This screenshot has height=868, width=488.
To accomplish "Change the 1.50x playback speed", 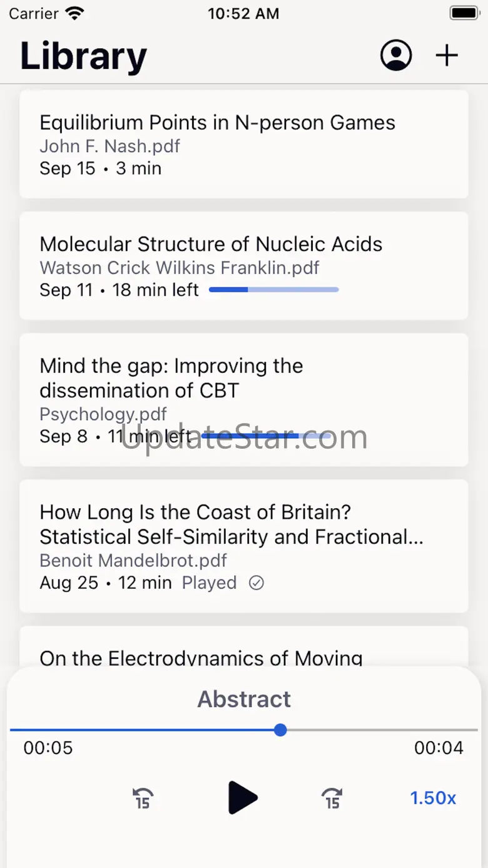I will pos(433,798).
